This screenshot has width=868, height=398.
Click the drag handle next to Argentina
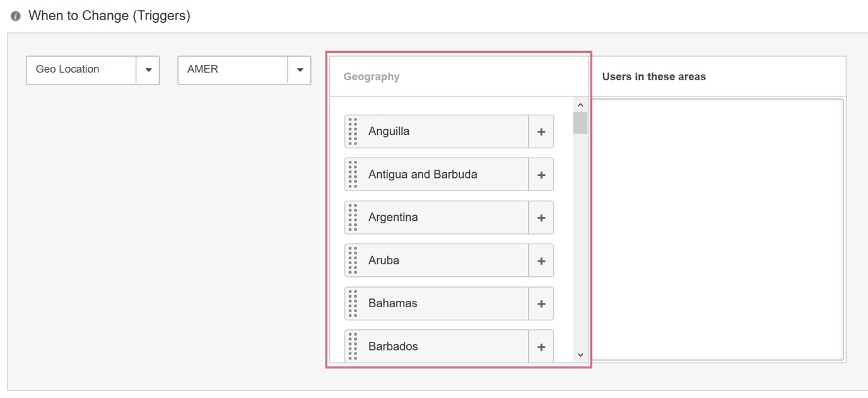coord(353,217)
